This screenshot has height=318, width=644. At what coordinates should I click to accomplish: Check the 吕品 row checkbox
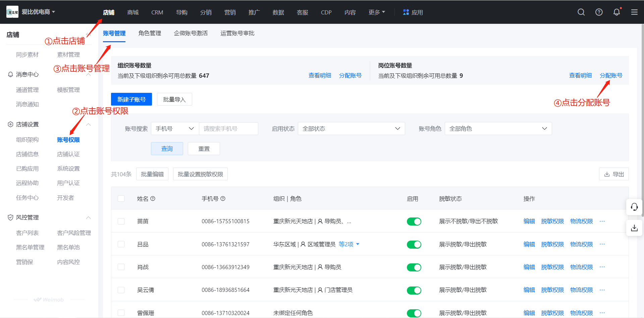coord(121,244)
